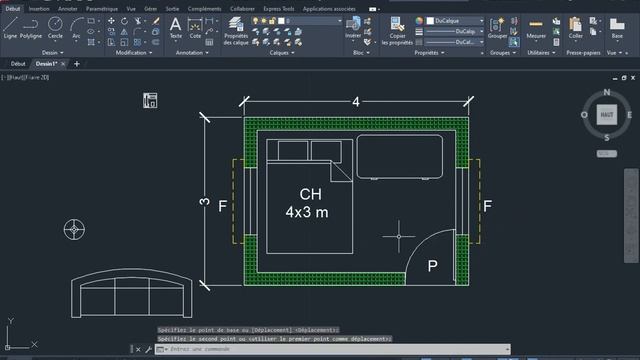Click the Effacer eraser tool
Image resolution: width=640 pixels, height=360 pixels.
tap(156, 21)
